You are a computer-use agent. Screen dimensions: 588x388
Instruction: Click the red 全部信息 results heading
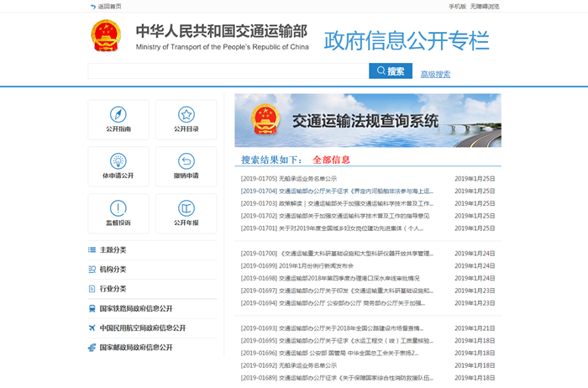click(331, 160)
